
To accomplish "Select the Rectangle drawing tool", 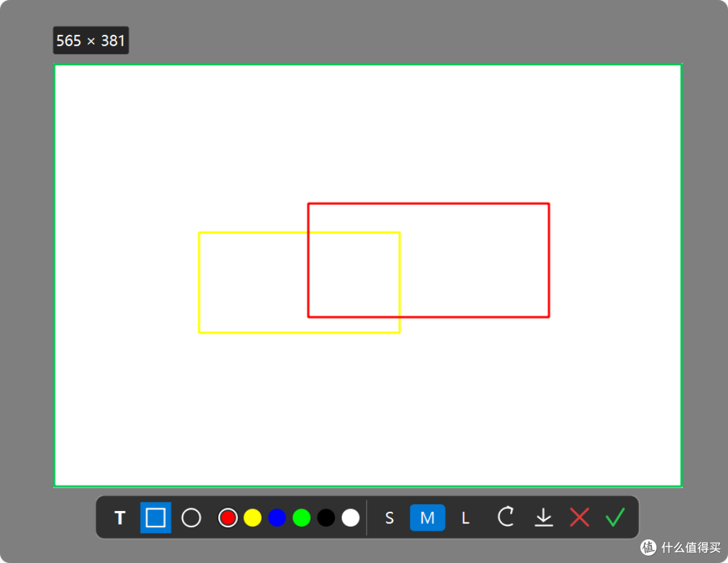I will pos(156,517).
